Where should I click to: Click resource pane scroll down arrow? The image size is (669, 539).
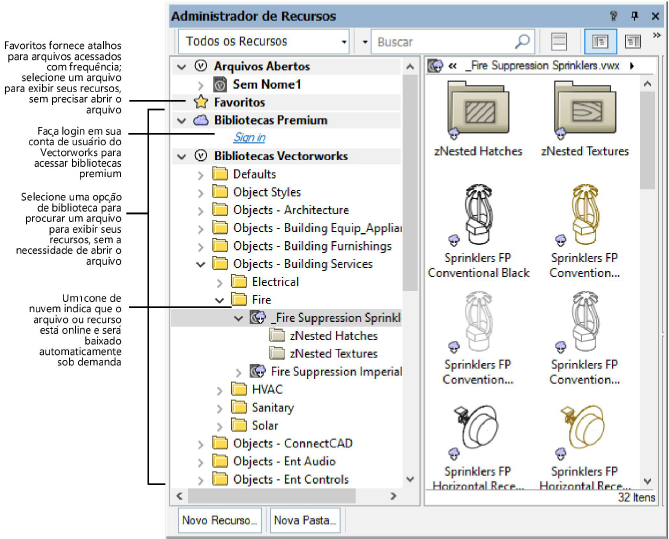pyautogui.click(x=647, y=481)
